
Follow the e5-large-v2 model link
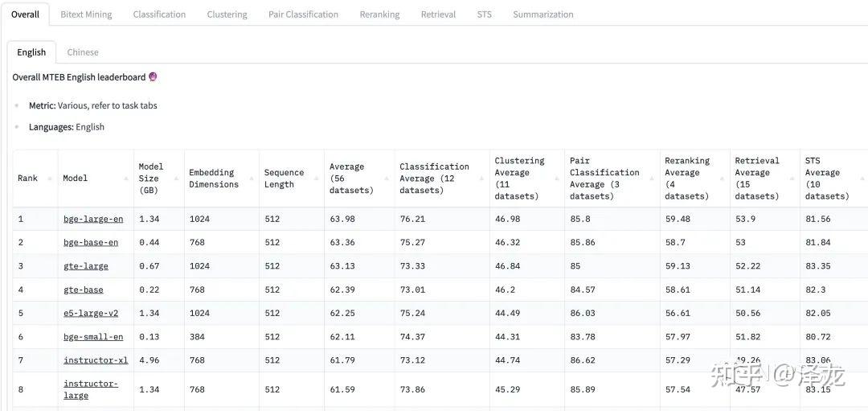point(90,313)
